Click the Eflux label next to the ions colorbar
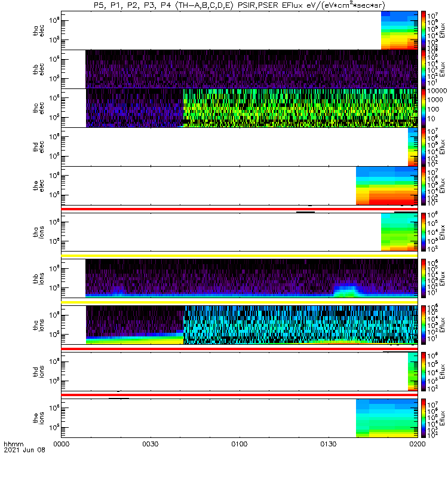Viewport: 448px width, 478px height. pyautogui.click(x=442, y=418)
